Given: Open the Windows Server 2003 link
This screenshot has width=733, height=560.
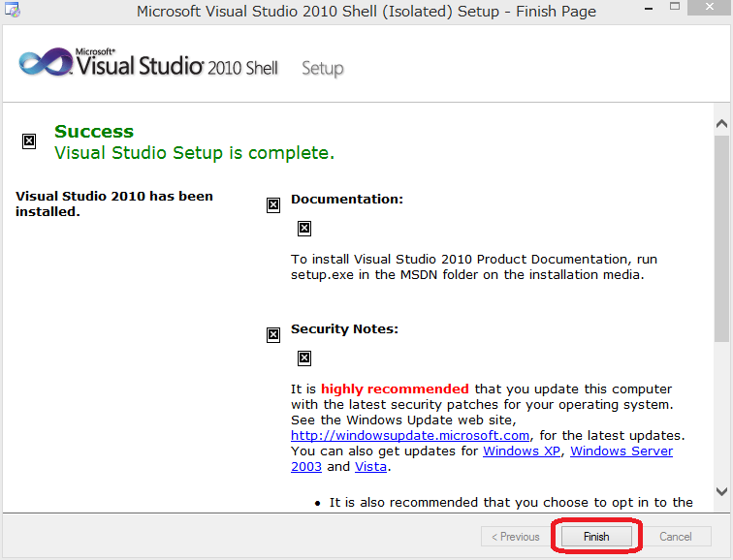Looking at the screenshot, I should (x=621, y=451).
